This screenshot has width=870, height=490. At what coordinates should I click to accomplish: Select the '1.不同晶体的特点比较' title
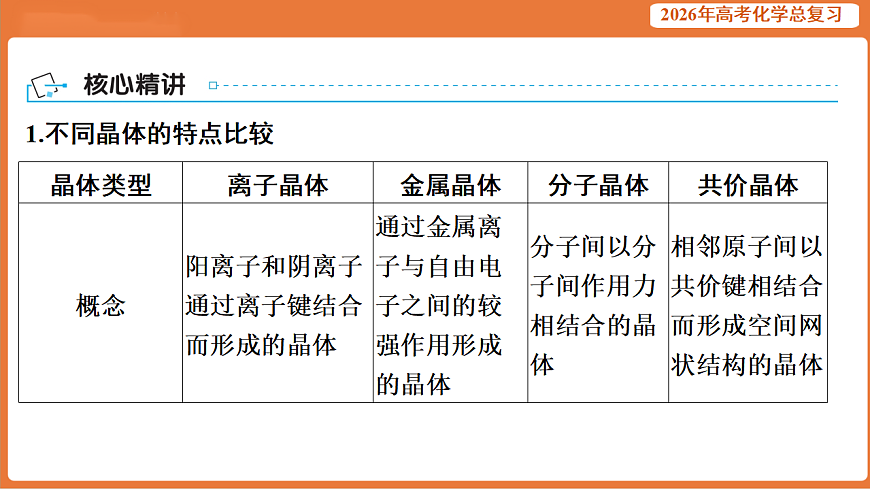click(150, 134)
